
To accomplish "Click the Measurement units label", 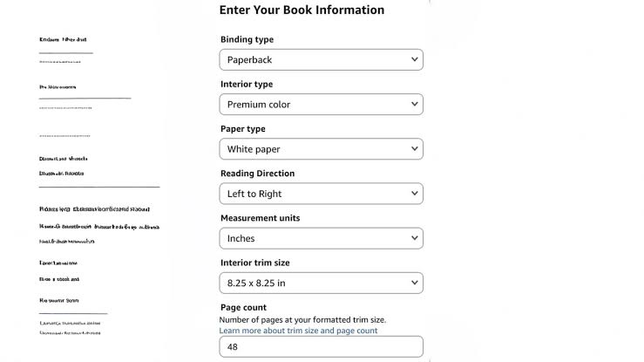I will point(260,218).
